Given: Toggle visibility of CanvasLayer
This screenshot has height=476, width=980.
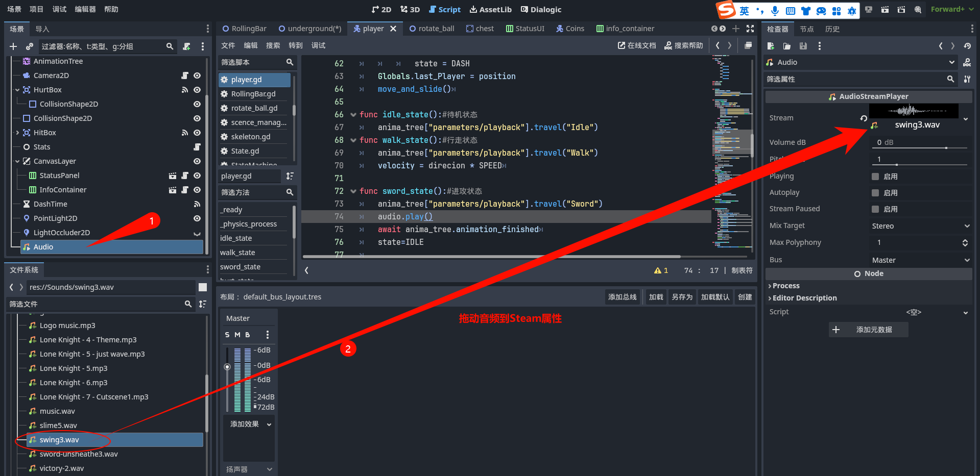Looking at the screenshot, I should tap(197, 161).
